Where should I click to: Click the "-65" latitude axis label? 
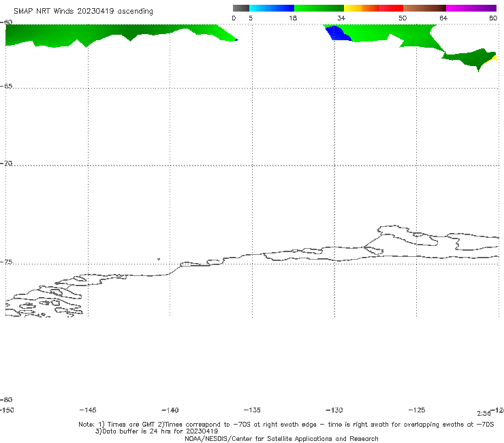coord(6,87)
